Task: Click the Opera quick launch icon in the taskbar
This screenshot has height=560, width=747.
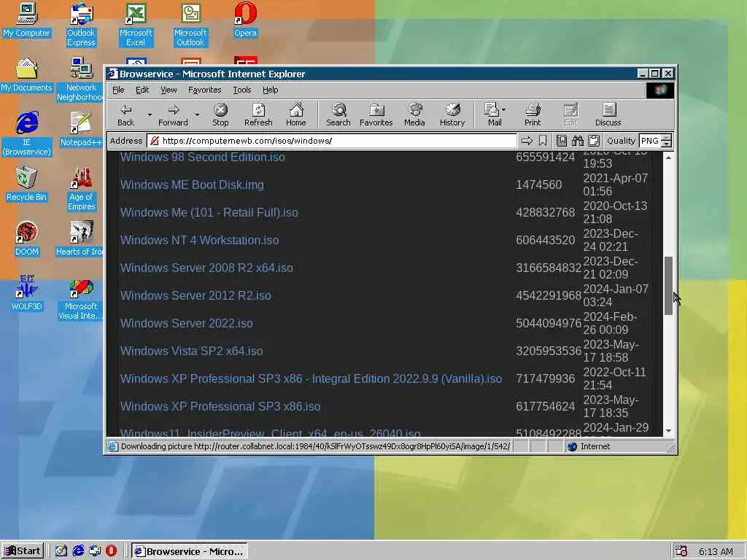Action: coord(111,551)
